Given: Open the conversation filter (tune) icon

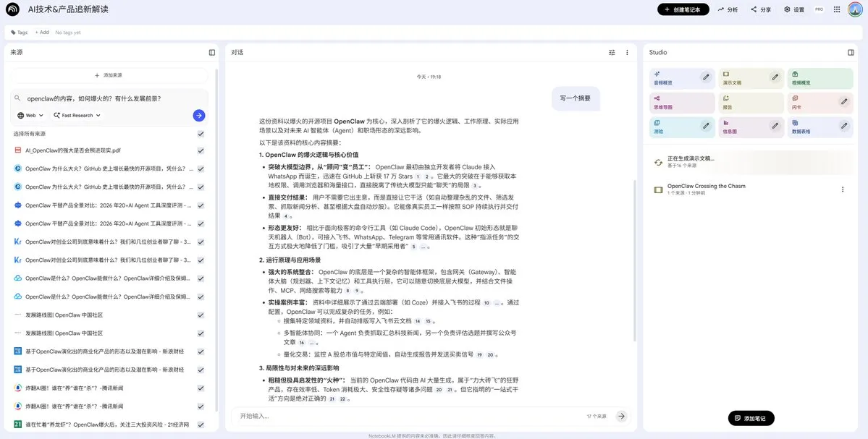Looking at the screenshot, I should (x=610, y=52).
